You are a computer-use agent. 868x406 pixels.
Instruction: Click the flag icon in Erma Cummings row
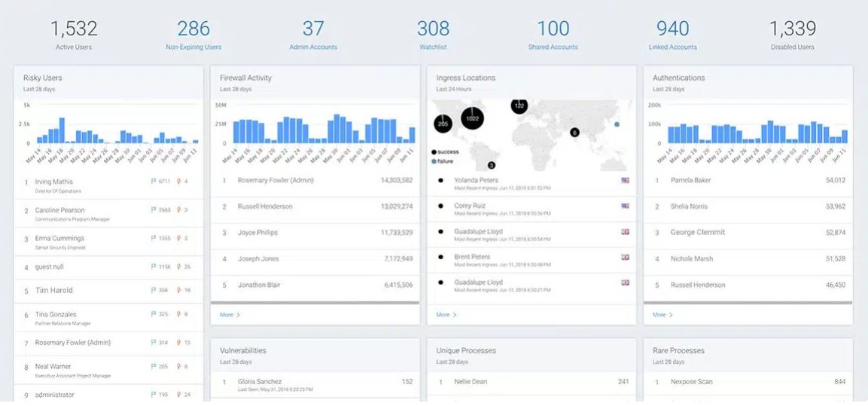pos(154,238)
